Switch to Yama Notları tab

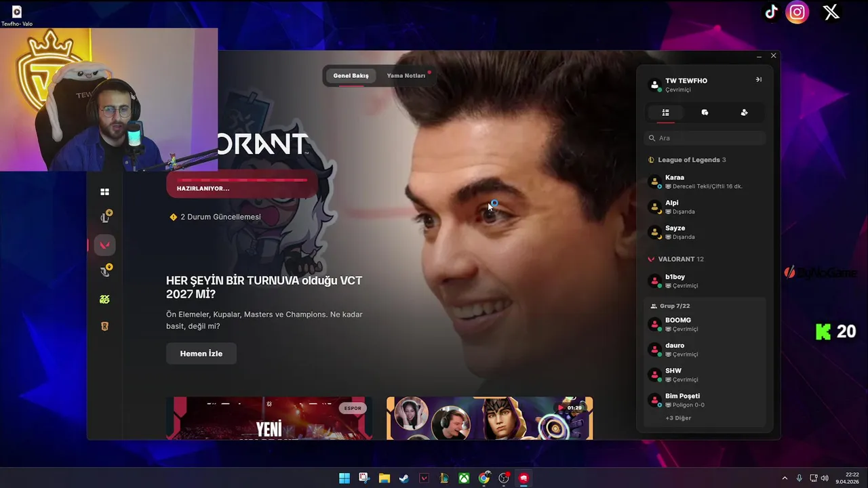click(406, 76)
